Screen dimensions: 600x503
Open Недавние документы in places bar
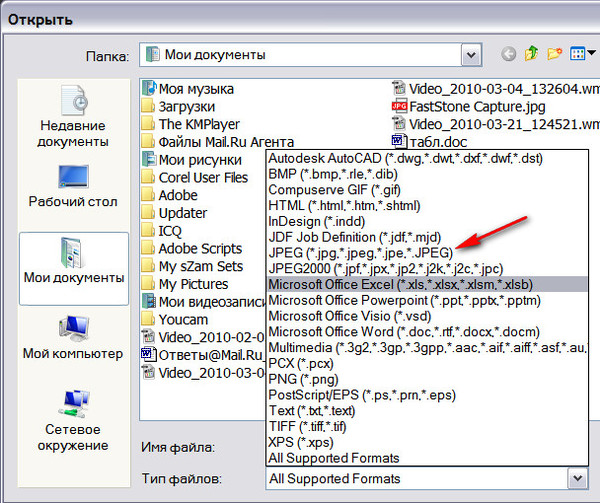[73, 116]
